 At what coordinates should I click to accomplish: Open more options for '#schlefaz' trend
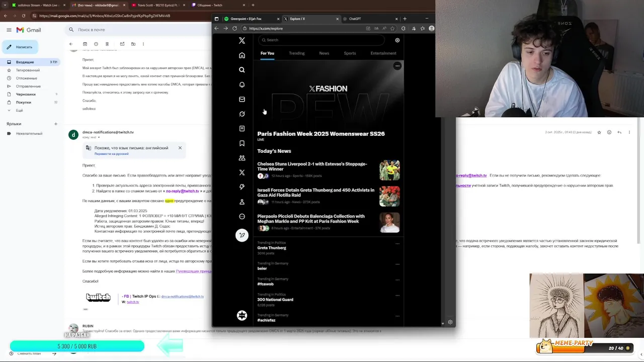tap(397, 316)
